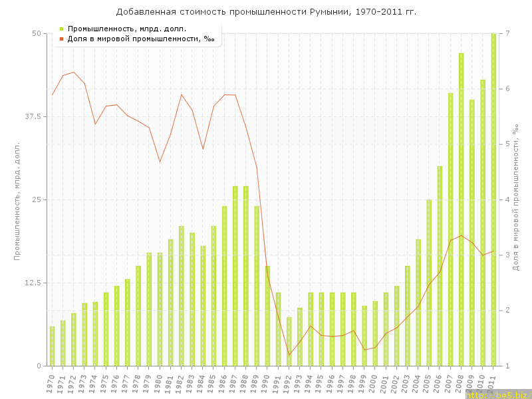Click the 2000 label on the x-axis
The height and width of the screenshot is (399, 532).
click(x=374, y=384)
